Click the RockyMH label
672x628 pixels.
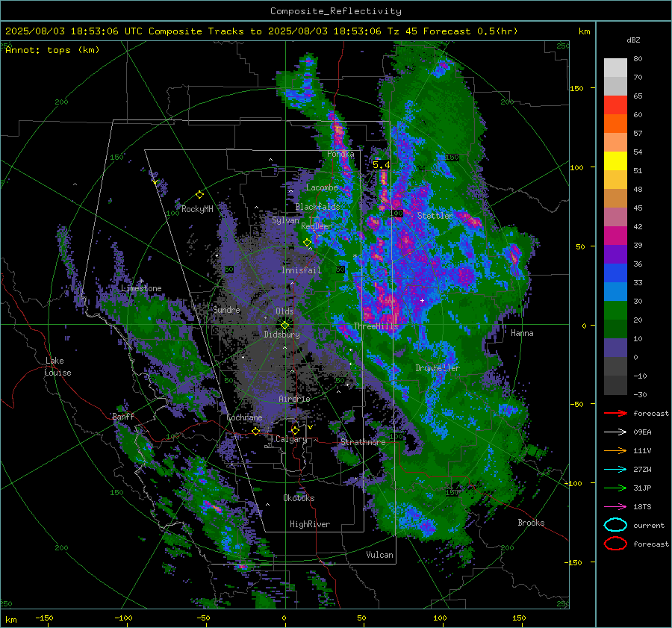(x=197, y=209)
